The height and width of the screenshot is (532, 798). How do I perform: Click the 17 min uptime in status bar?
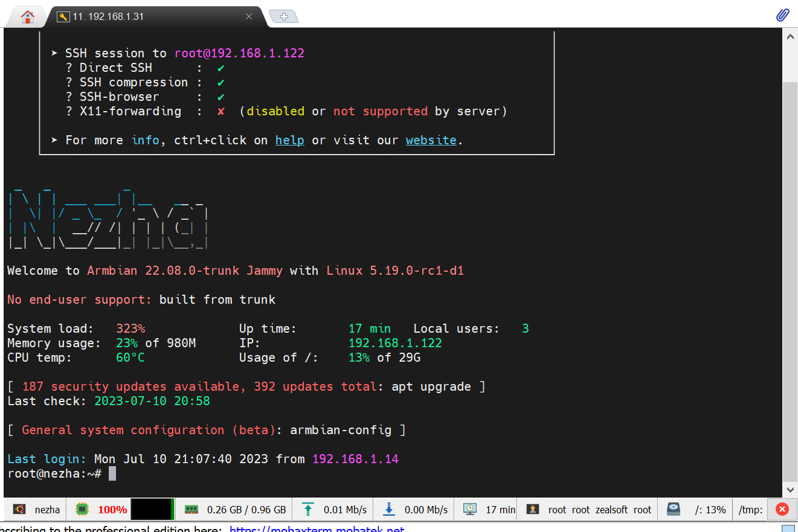[500, 510]
